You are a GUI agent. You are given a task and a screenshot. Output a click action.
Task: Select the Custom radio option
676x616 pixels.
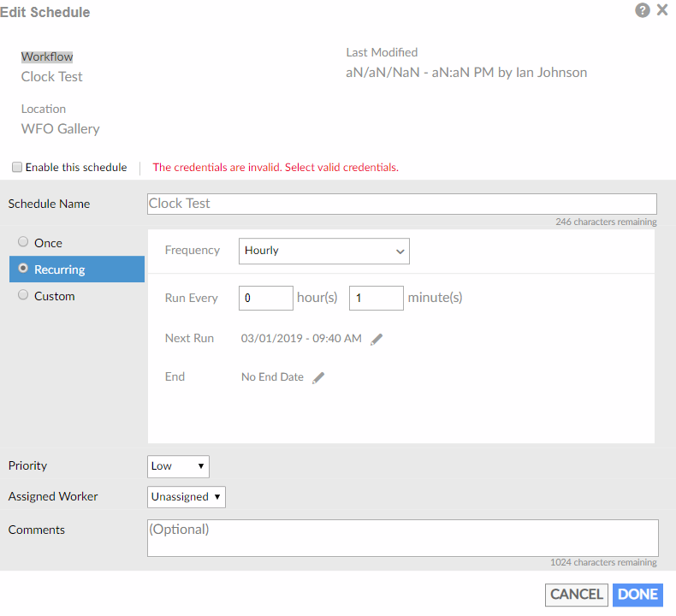[x=23, y=295]
